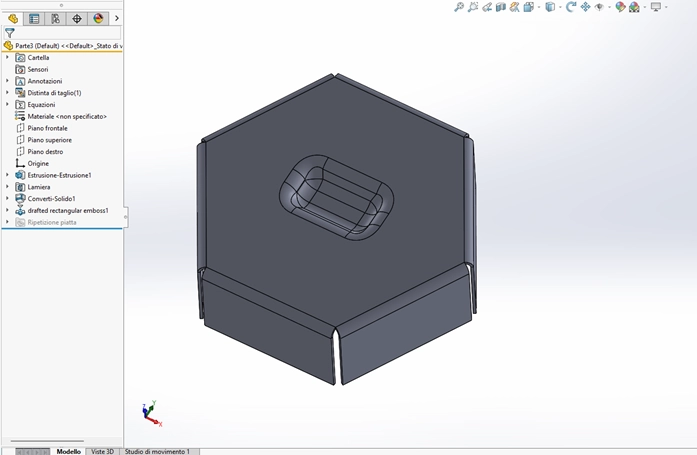Open the Hide/Show Items eye dropdown
This screenshot has width=697, height=455.
601,7
